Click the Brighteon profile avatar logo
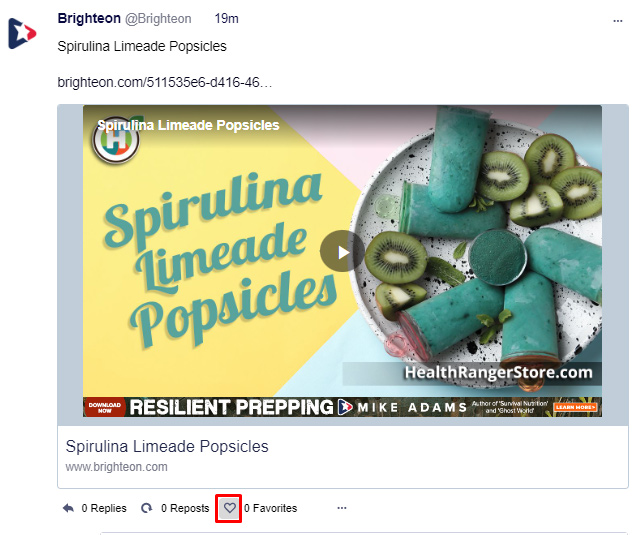 (22, 34)
